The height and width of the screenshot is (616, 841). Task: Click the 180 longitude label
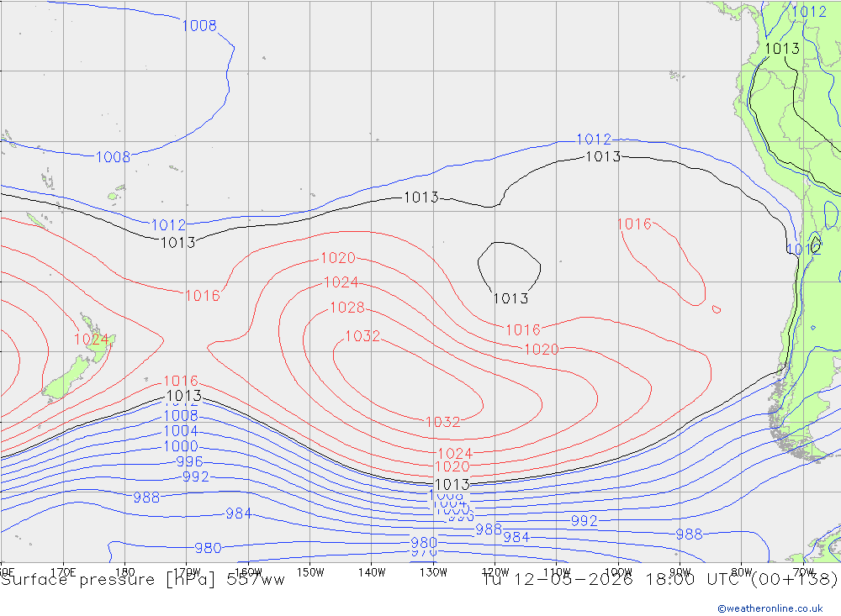coord(125,572)
